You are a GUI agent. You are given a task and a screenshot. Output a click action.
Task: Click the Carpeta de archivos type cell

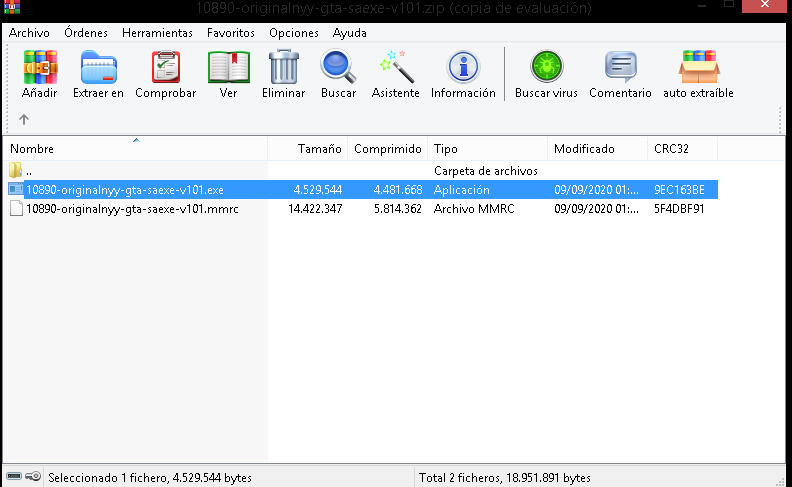[485, 171]
